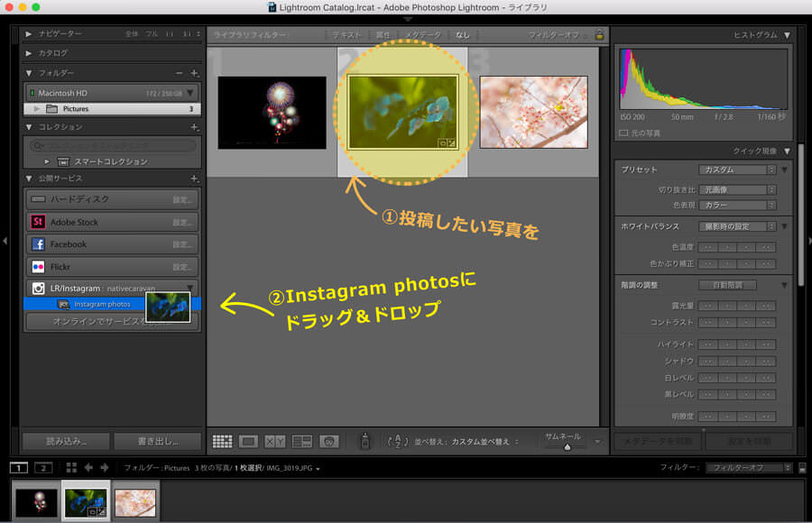Image resolution: width=812 pixels, height=523 pixels.
Task: Switch to Loupe view in toolbar
Action: coord(248,441)
